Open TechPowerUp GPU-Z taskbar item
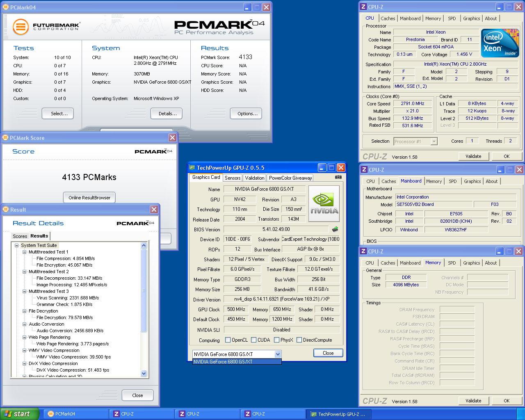This screenshot has height=420, width=525. 338,414
